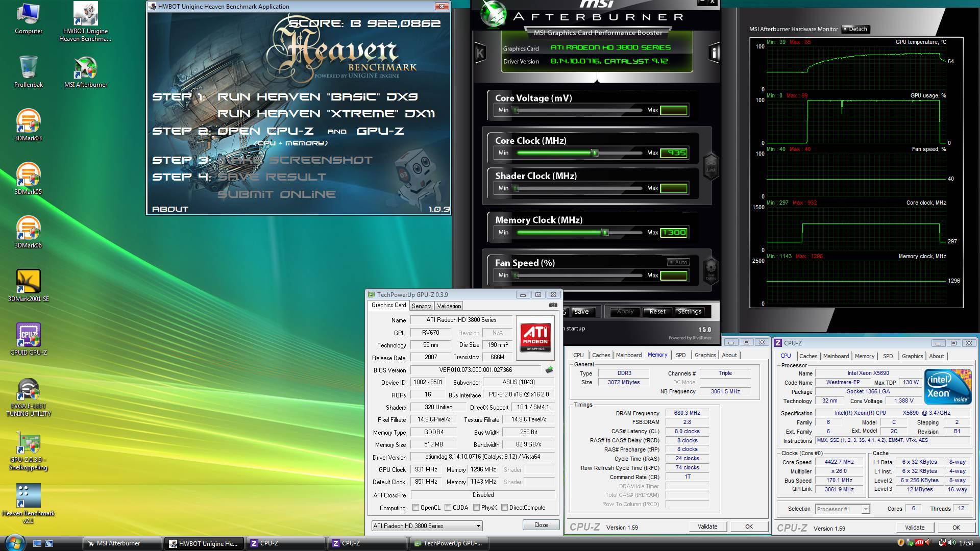This screenshot has width=980, height=551.
Task: Open GPU selection dropdown in GPU-Z
Action: pos(427,525)
